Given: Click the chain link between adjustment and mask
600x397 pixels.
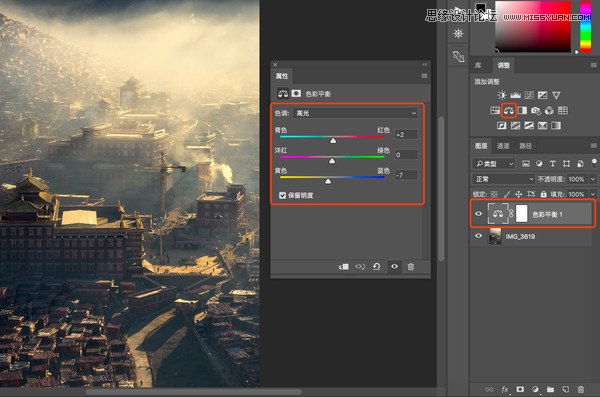Looking at the screenshot, I should [511, 214].
